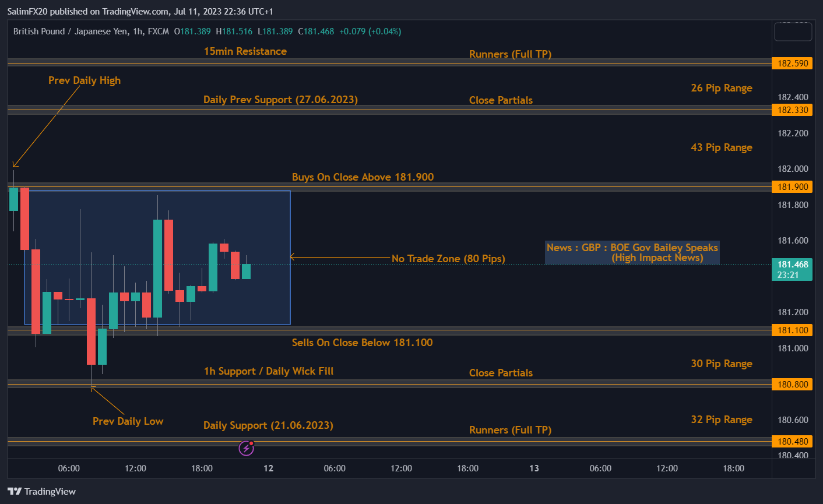Select the Daily Support (21.06.2023) label
The height and width of the screenshot is (504, 823).
(268, 425)
